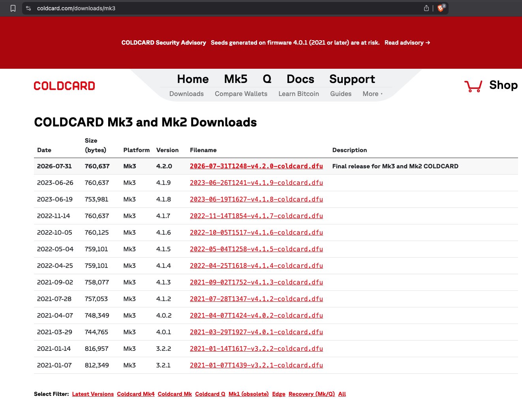Visit Learn Bitcoin link
This screenshot has width=522, height=420.
click(299, 94)
